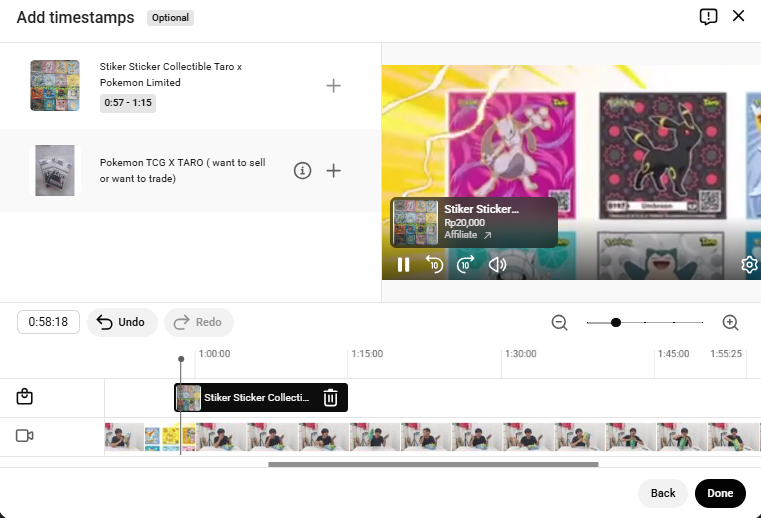The height and width of the screenshot is (518, 761).
Task: Add timestamp for Stiker Sticker Collectible product
Action: (x=334, y=86)
